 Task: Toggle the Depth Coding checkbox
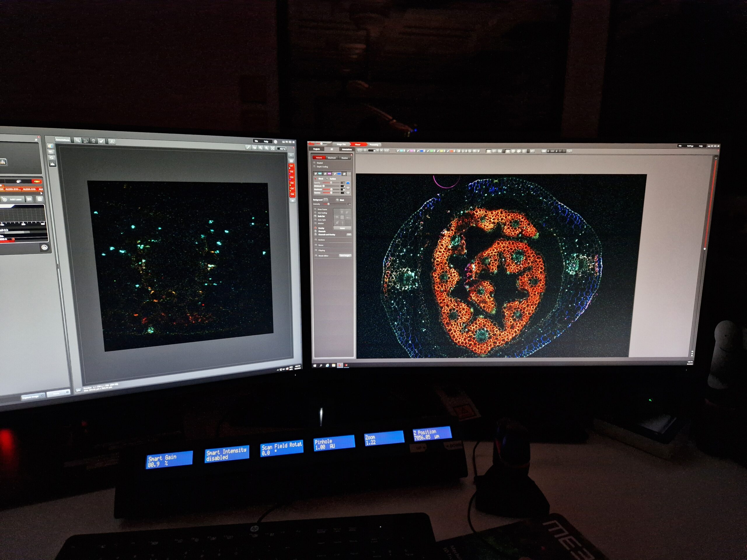click(314, 167)
